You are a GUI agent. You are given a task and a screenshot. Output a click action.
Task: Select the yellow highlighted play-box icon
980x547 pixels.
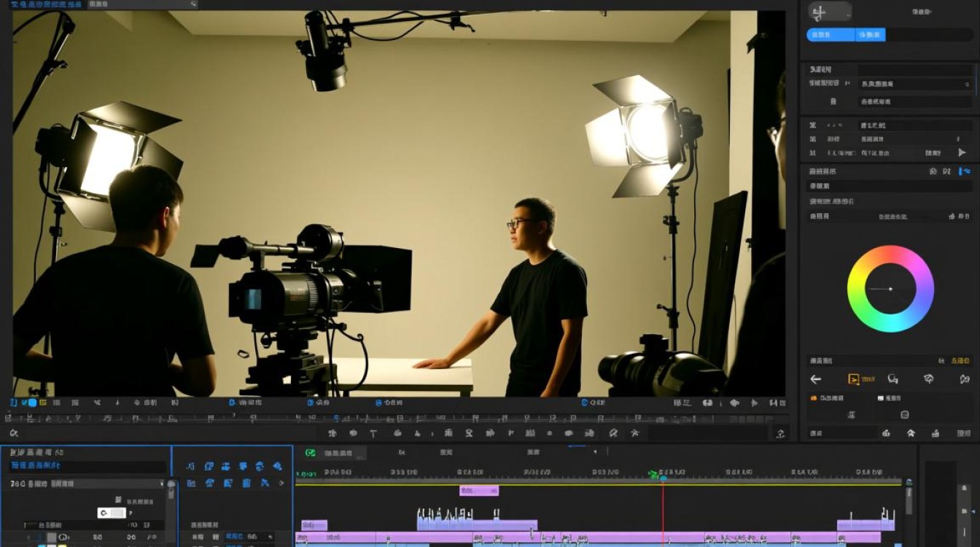pos(853,379)
